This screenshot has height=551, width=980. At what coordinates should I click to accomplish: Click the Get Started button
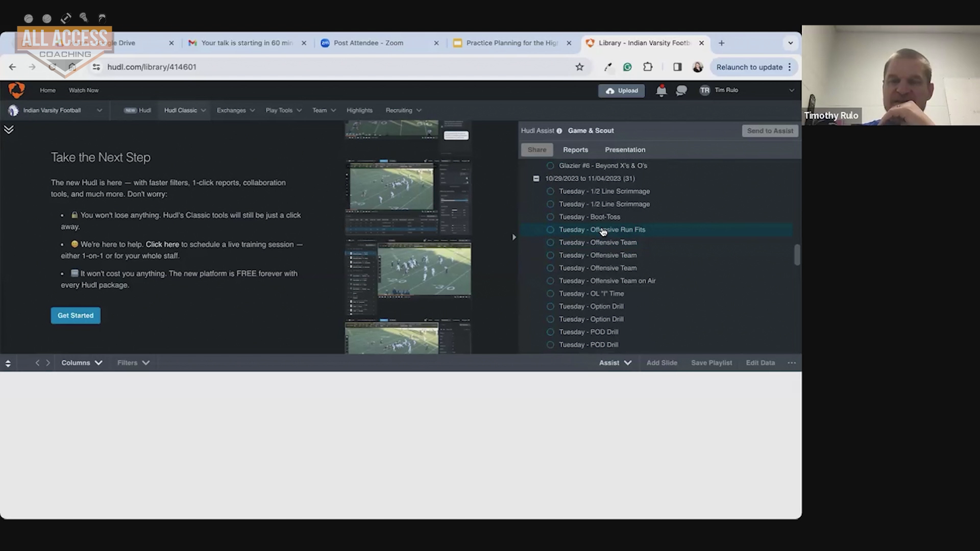[x=76, y=316]
